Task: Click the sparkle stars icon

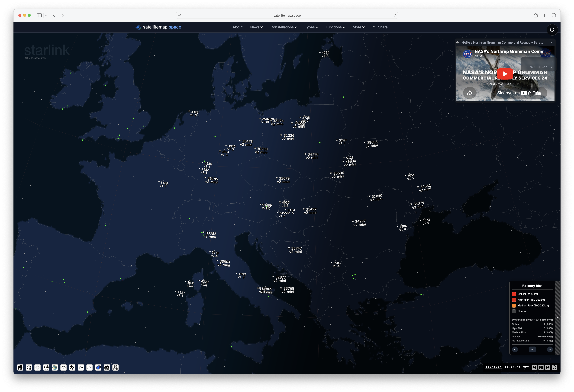Action: [72, 367]
